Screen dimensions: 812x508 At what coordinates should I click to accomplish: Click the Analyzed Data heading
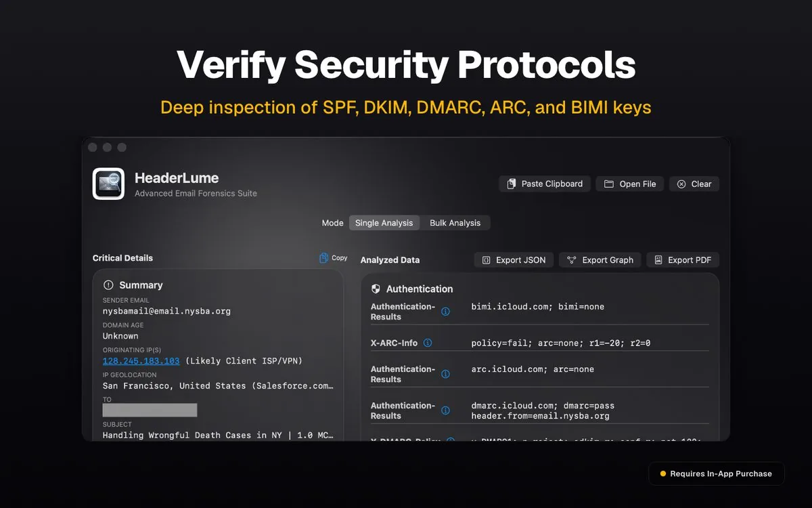click(x=390, y=260)
